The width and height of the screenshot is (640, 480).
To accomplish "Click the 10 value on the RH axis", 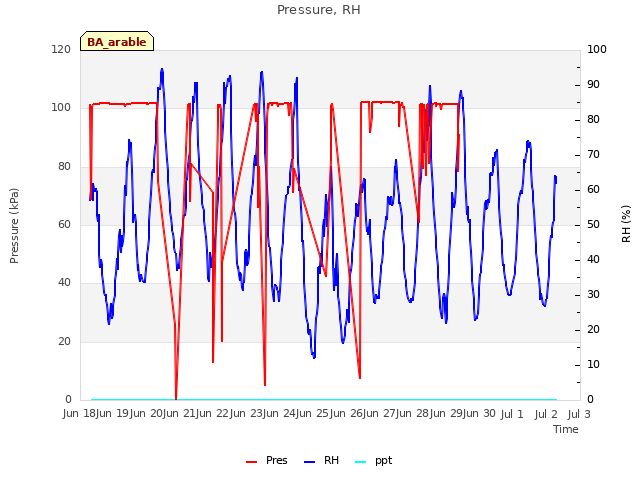I will click(593, 364).
